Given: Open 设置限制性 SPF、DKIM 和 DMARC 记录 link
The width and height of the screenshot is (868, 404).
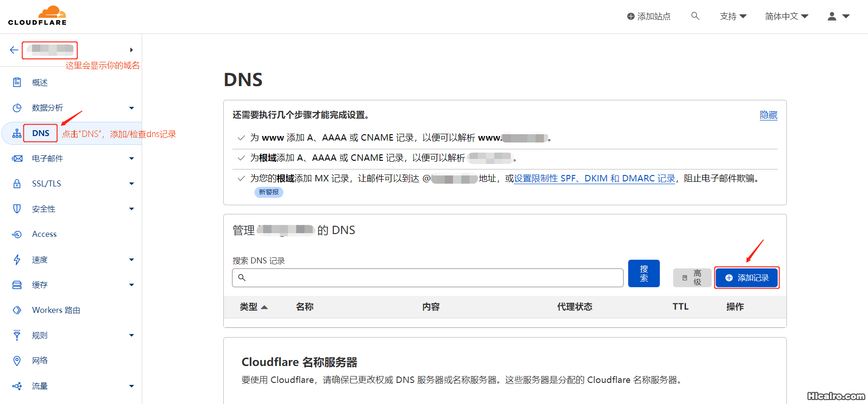Looking at the screenshot, I should click(595, 178).
